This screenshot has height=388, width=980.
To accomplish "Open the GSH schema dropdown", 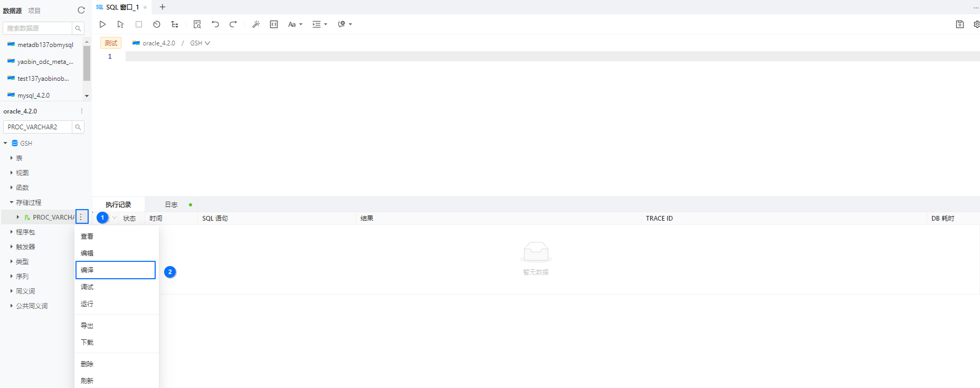I will tap(200, 43).
